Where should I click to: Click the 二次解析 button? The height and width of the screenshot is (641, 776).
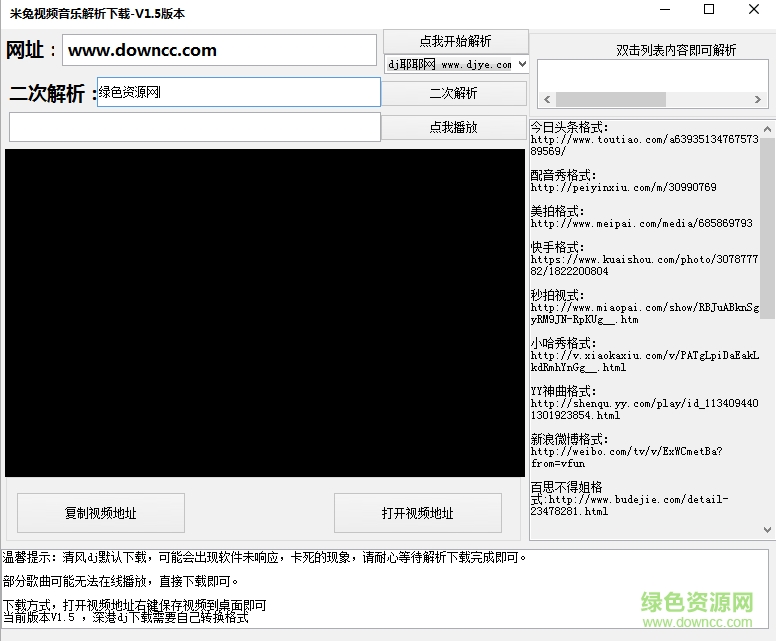(453, 93)
